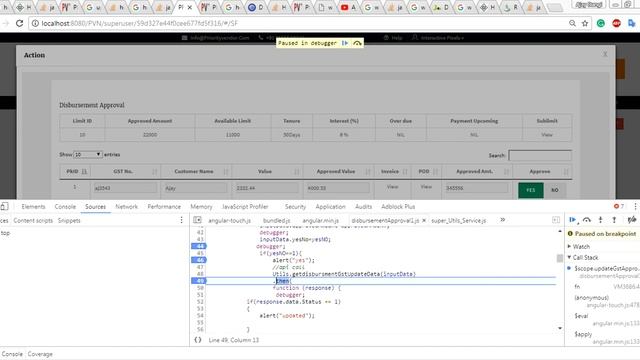The image size is (640, 360).
Task: Open navigator pane more options menu
Action: tap(182, 220)
